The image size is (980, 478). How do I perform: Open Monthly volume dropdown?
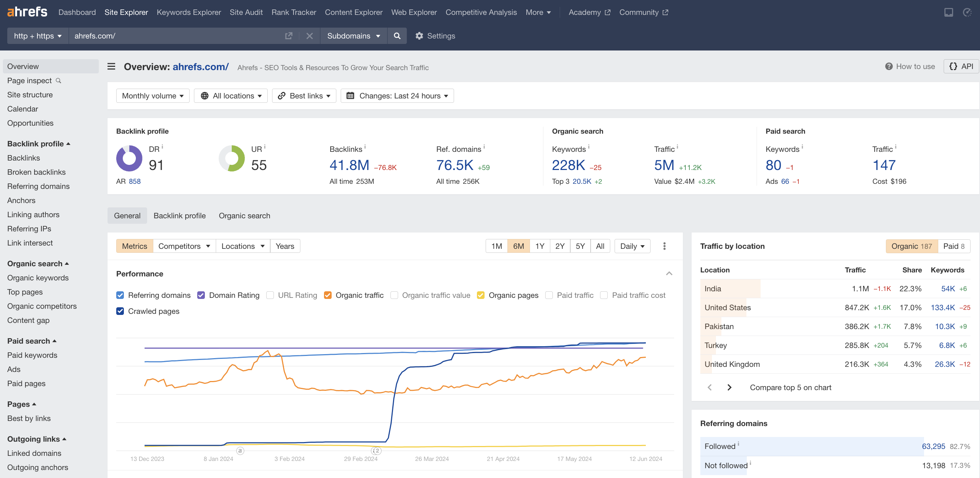click(153, 96)
